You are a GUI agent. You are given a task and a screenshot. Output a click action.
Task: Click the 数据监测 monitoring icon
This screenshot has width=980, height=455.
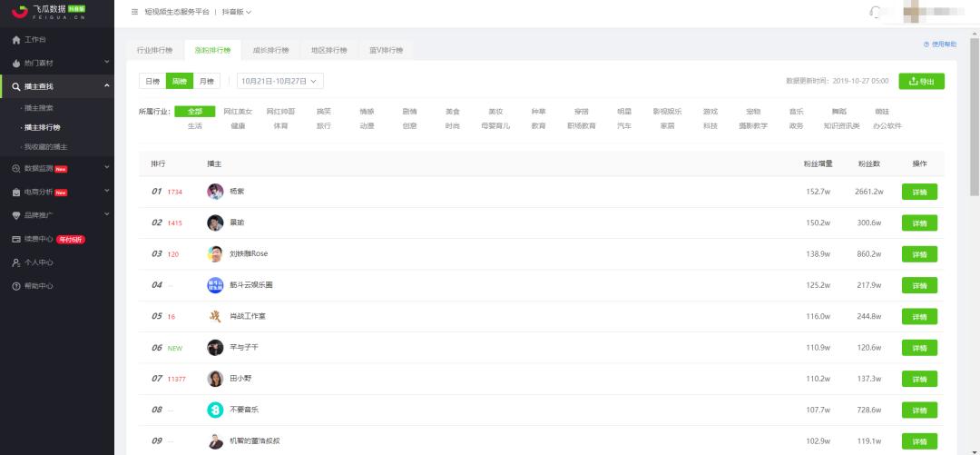click(16, 168)
